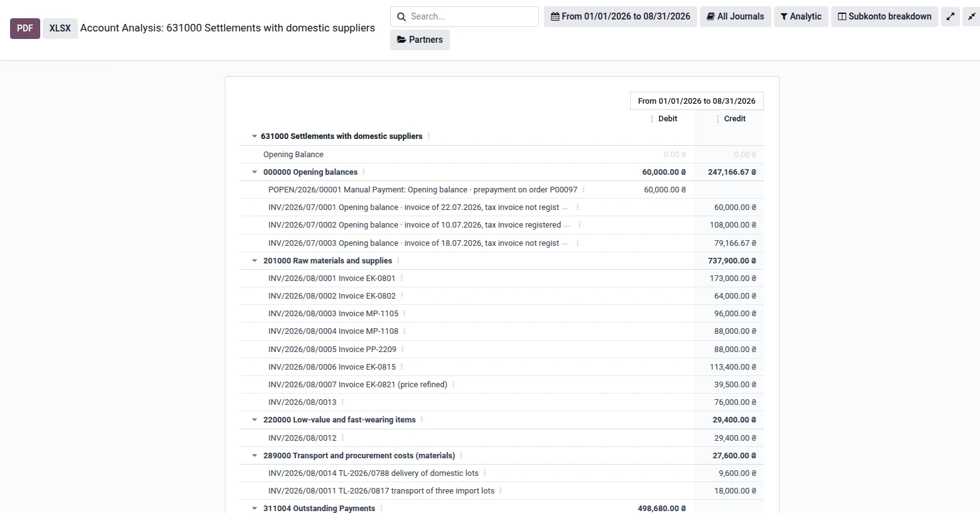Viewport: 980px width, 513px height.
Task: Click the compress arrows icon in the toolbar
Action: coord(972,16)
